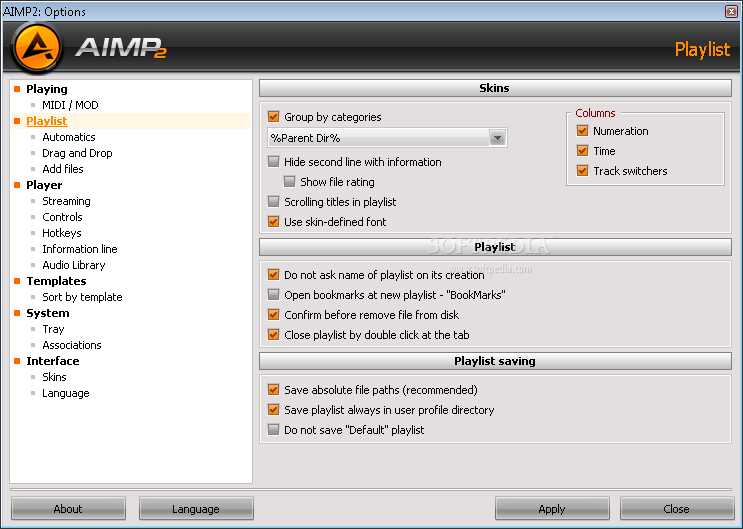Click the Close button at bottom
This screenshot has width=743, height=529.
[x=677, y=509]
